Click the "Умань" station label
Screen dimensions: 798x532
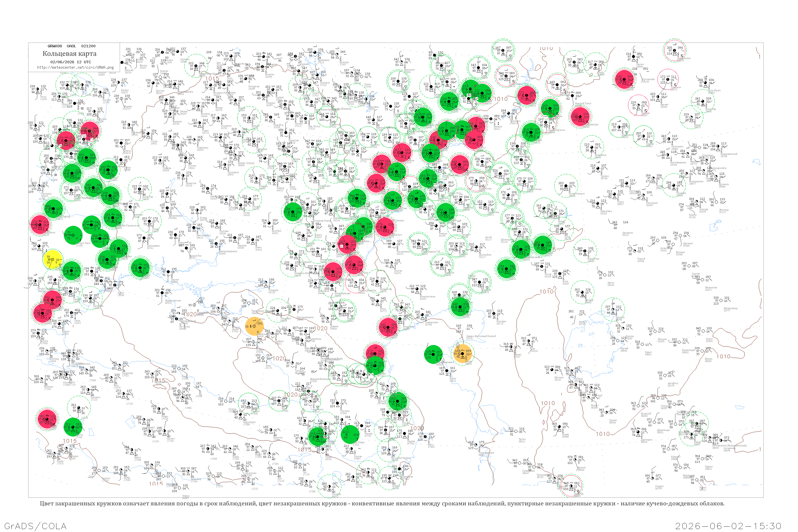pyautogui.click(x=155, y=229)
